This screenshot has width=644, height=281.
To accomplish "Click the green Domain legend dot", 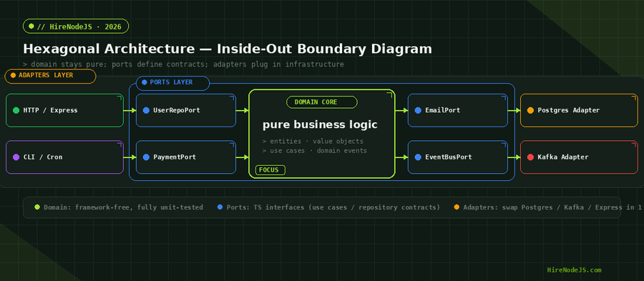I will click(37, 207).
